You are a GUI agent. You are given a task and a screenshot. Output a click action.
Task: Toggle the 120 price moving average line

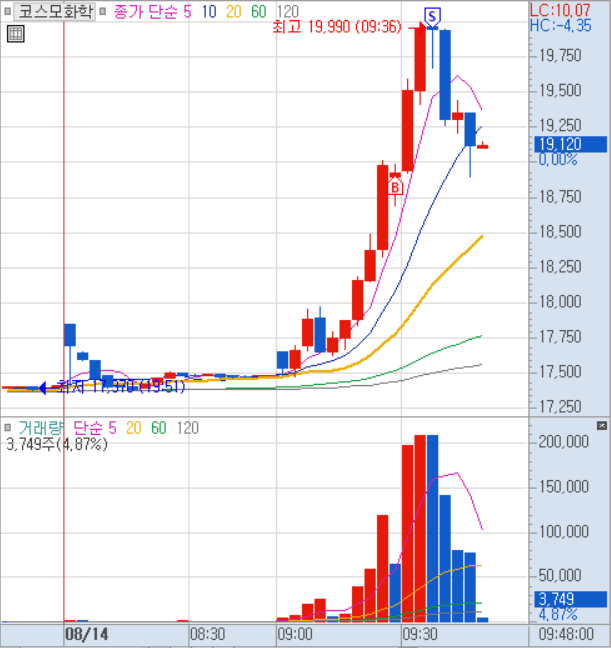pos(288,11)
